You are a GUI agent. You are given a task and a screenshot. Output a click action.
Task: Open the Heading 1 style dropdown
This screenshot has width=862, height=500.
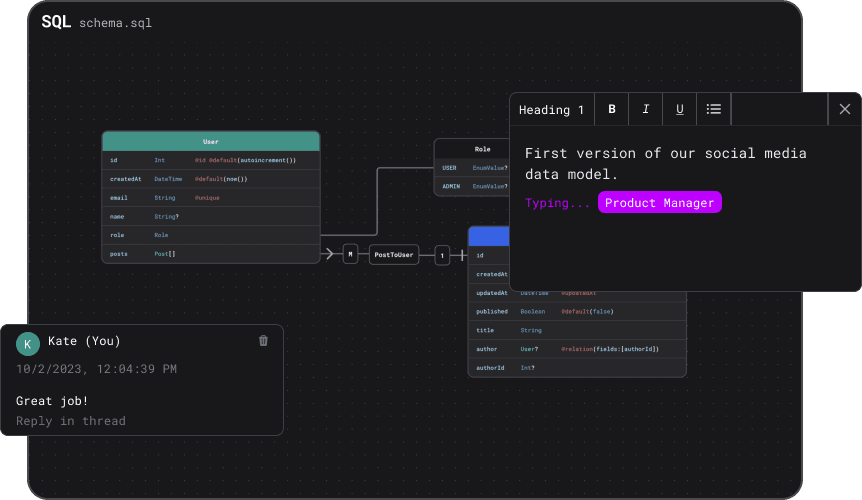click(552, 109)
